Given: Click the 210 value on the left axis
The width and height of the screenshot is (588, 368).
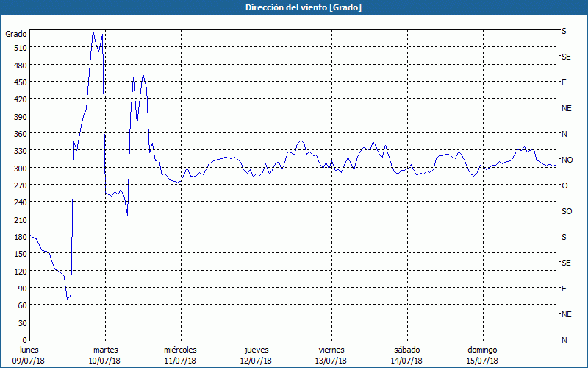Looking at the screenshot, I should point(21,219).
